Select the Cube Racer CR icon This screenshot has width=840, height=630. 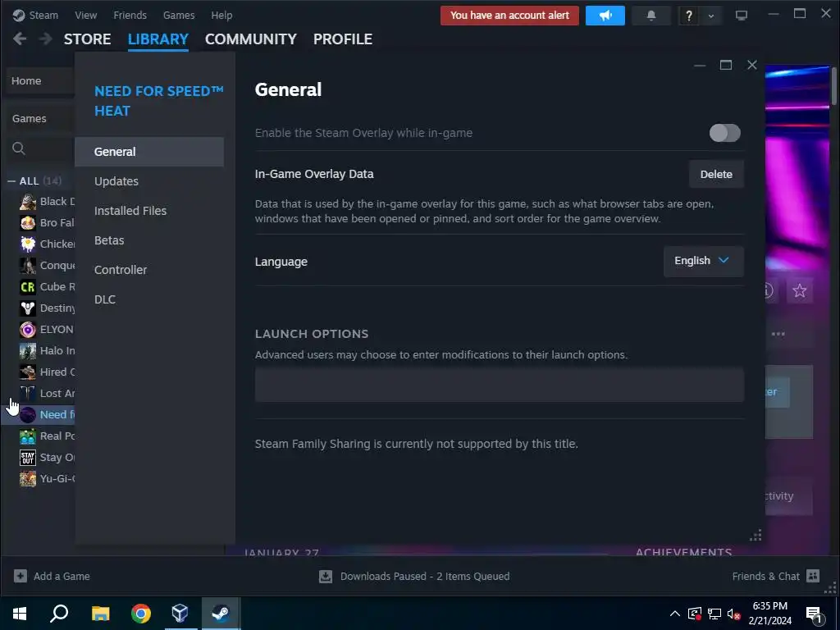point(28,287)
